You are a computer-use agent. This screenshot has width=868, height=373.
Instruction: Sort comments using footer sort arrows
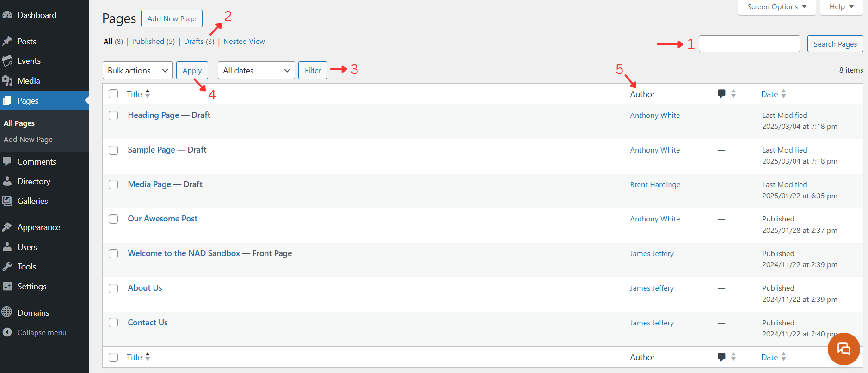733,357
